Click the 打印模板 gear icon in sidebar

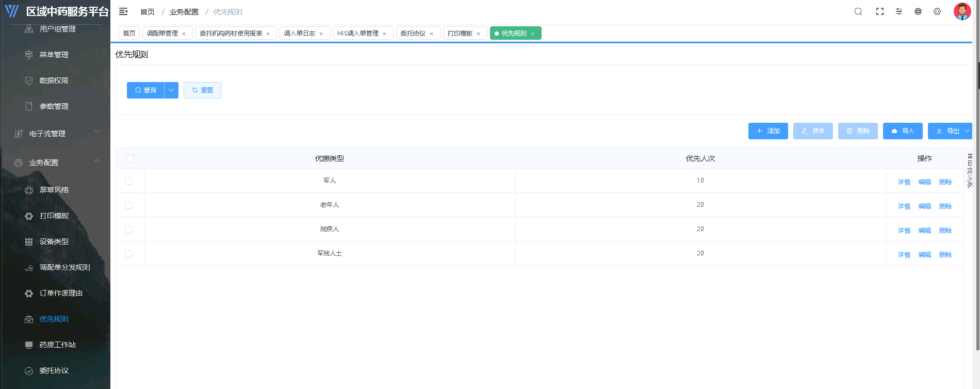pyautogui.click(x=29, y=216)
